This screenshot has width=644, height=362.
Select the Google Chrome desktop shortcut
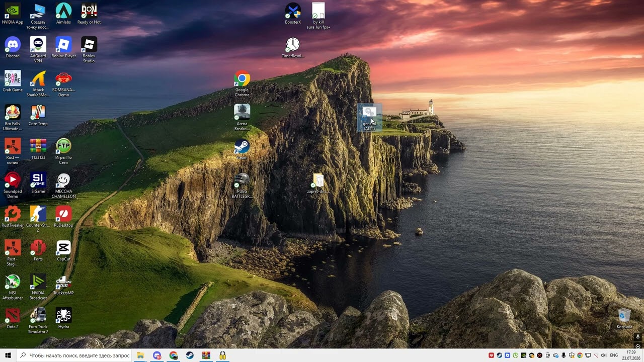pyautogui.click(x=242, y=83)
